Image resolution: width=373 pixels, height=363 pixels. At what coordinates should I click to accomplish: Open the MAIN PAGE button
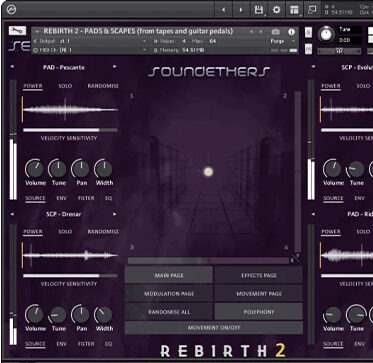[169, 275]
